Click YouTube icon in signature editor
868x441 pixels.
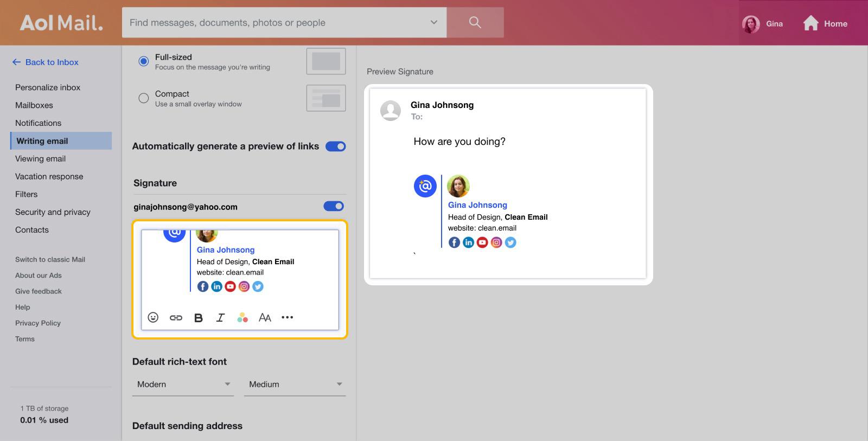(230, 286)
